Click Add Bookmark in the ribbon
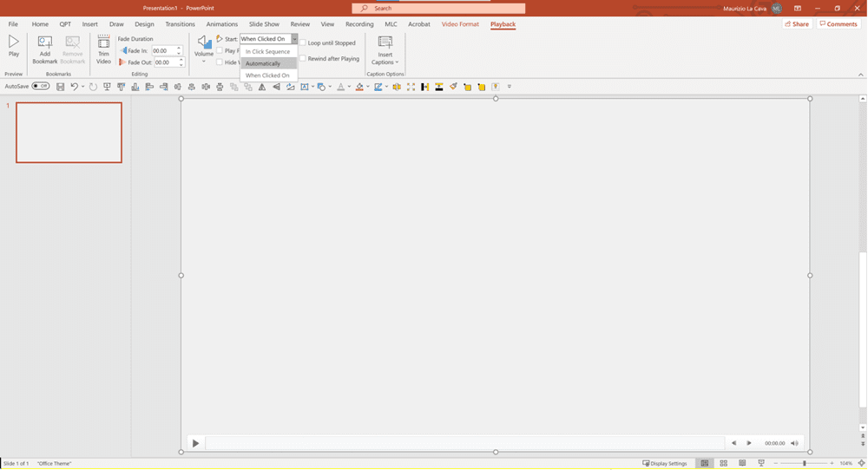Viewport: 868px width, 470px height. click(x=45, y=49)
